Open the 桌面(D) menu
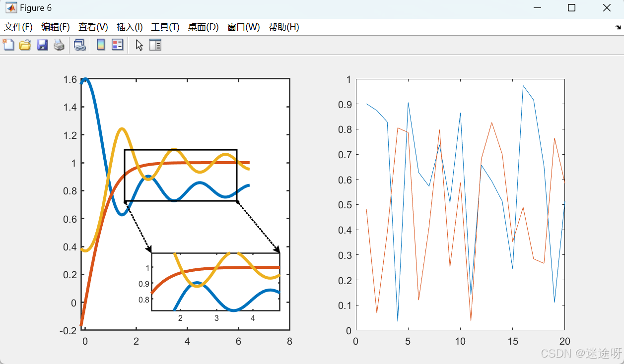Viewport: 624px width, 364px height. (x=203, y=27)
